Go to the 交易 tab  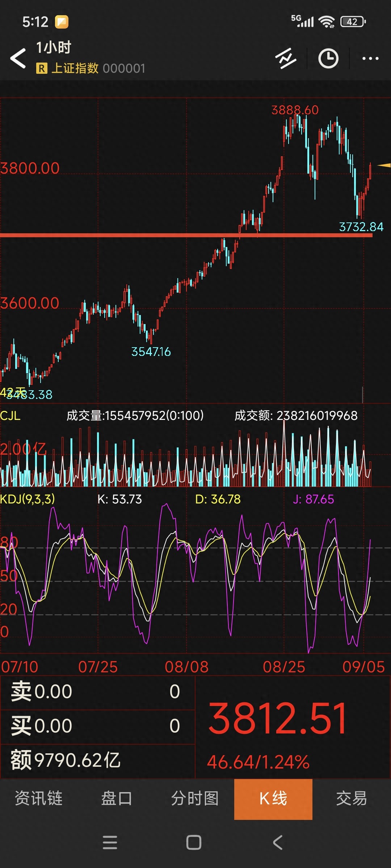351,799
